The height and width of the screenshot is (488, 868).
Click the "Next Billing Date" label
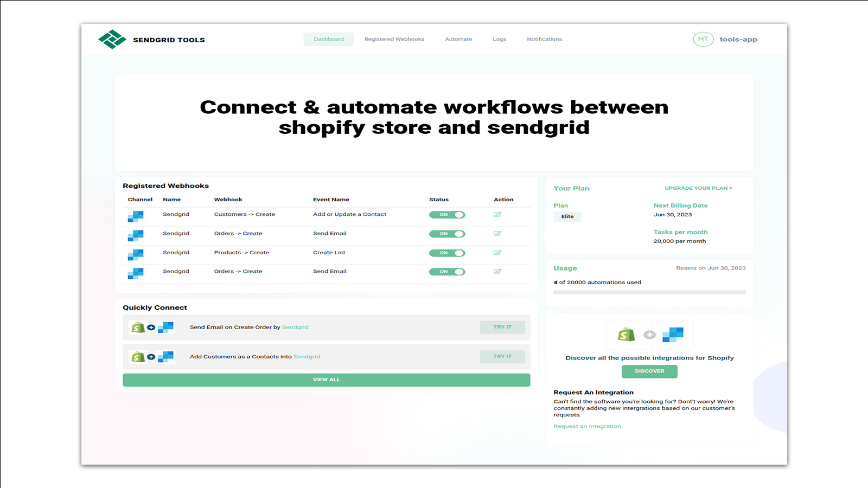(x=680, y=206)
